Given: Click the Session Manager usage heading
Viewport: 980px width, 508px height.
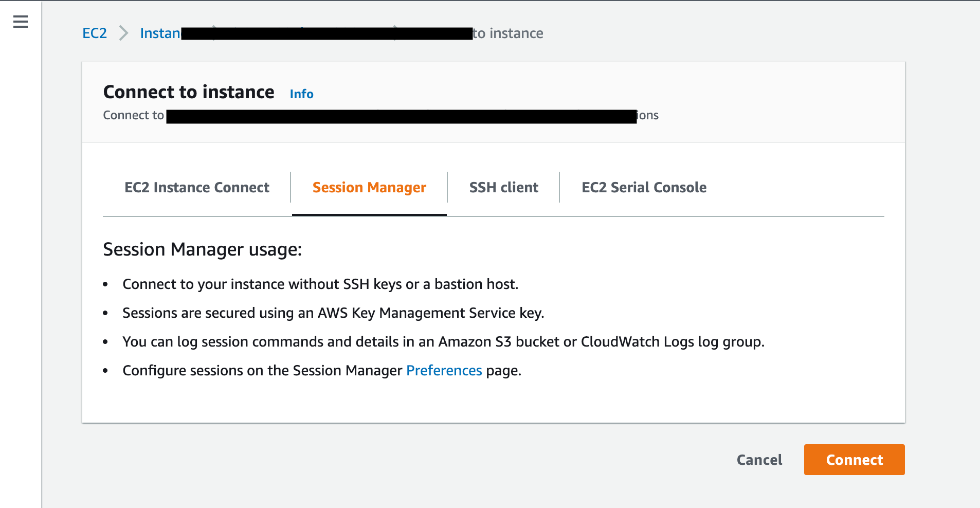Looking at the screenshot, I should click(x=203, y=249).
